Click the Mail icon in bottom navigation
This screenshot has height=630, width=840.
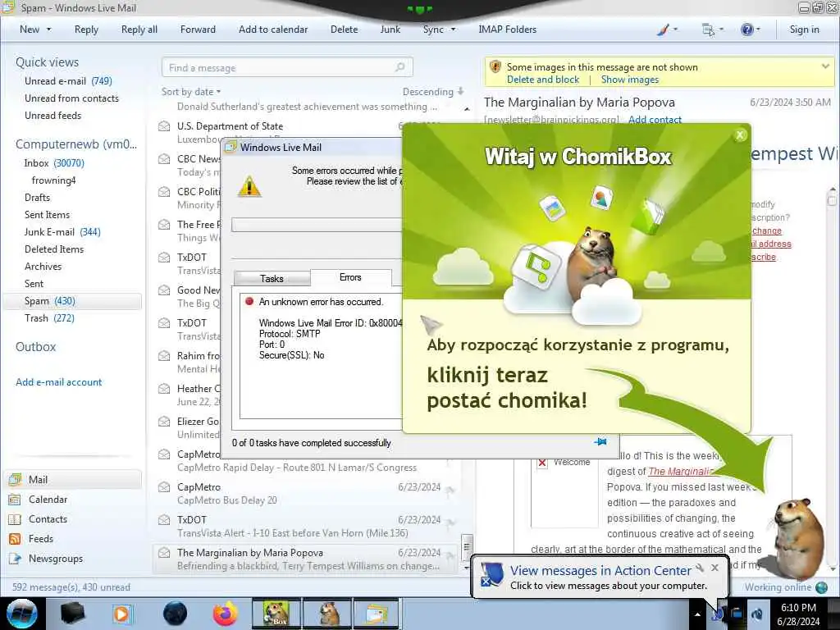15,479
